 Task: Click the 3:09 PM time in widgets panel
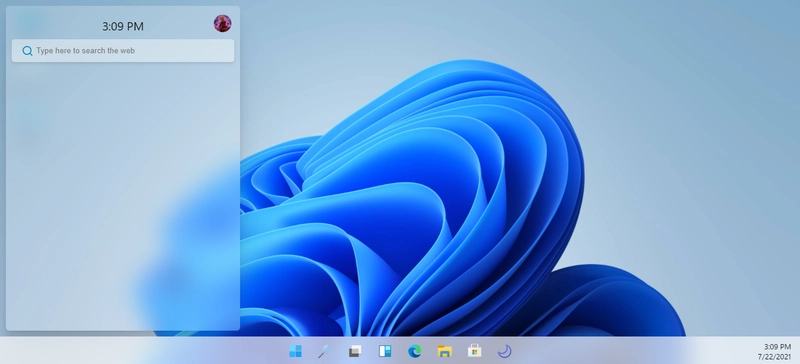click(x=123, y=27)
